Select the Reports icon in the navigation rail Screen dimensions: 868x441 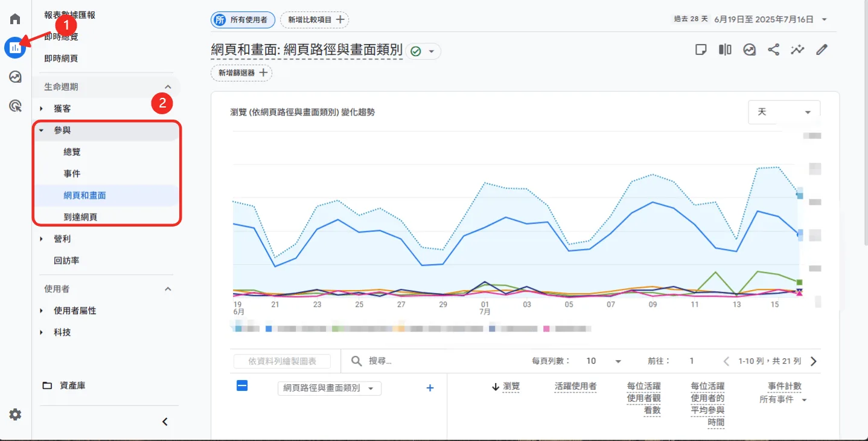(x=14, y=48)
